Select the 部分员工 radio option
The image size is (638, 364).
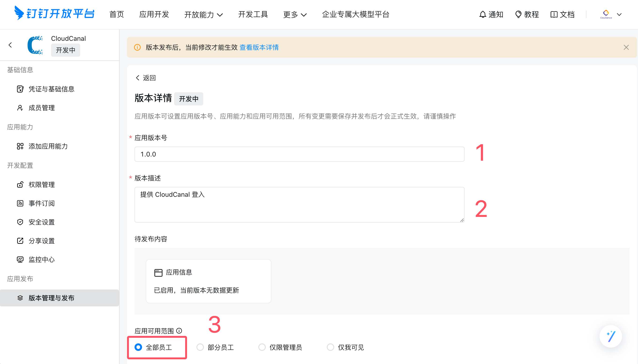200,347
